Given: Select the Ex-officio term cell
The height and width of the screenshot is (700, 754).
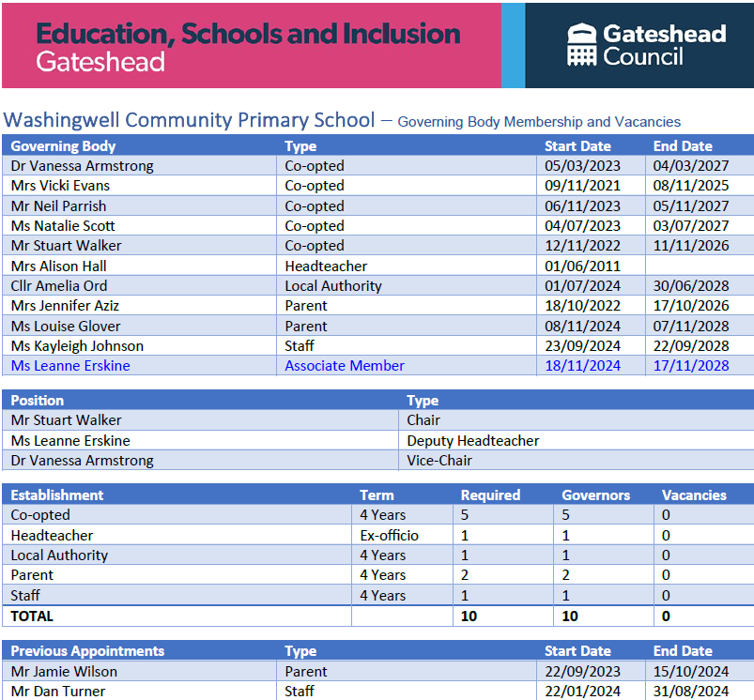Looking at the screenshot, I should point(389,535).
